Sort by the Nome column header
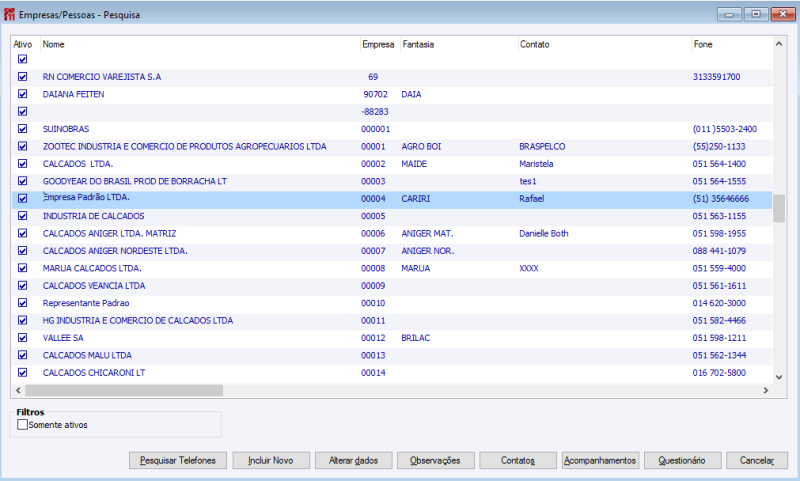The image size is (800, 481). coord(200,44)
